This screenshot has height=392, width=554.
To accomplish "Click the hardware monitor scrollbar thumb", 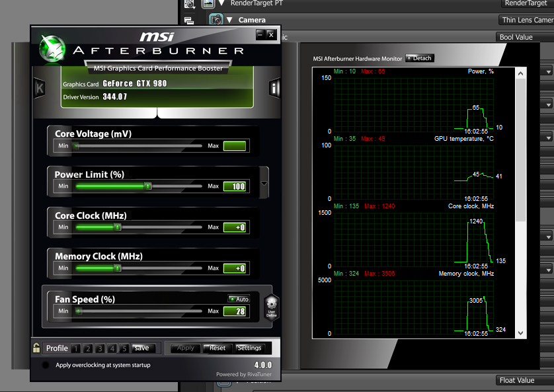I will (x=520, y=150).
